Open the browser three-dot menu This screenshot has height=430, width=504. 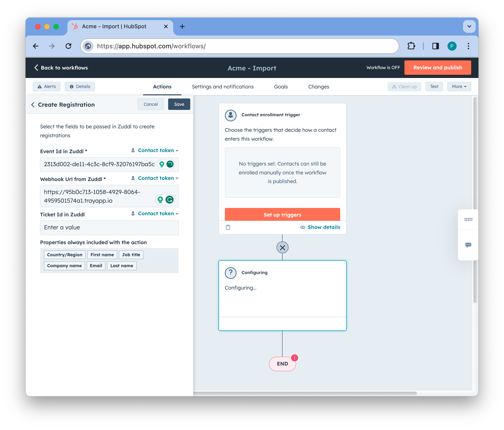click(x=468, y=46)
